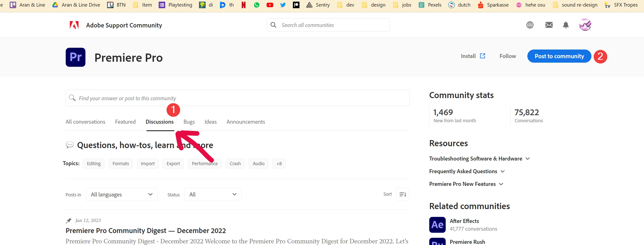Open the Premiere Rush community link
Screen dimensions: 644x245
467,242
